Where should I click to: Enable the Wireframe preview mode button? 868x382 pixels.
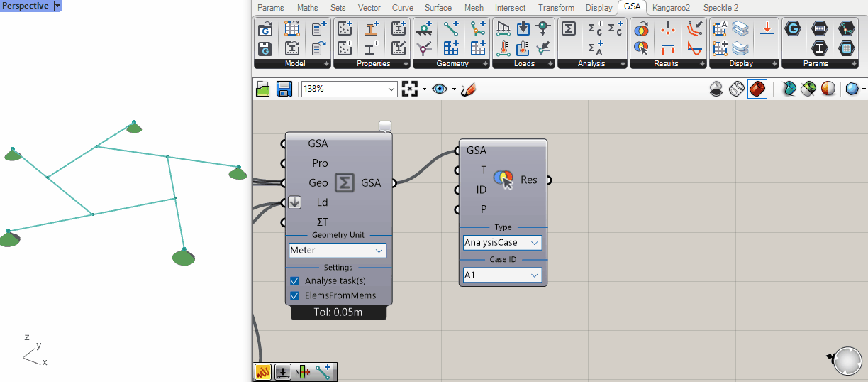[x=737, y=89]
